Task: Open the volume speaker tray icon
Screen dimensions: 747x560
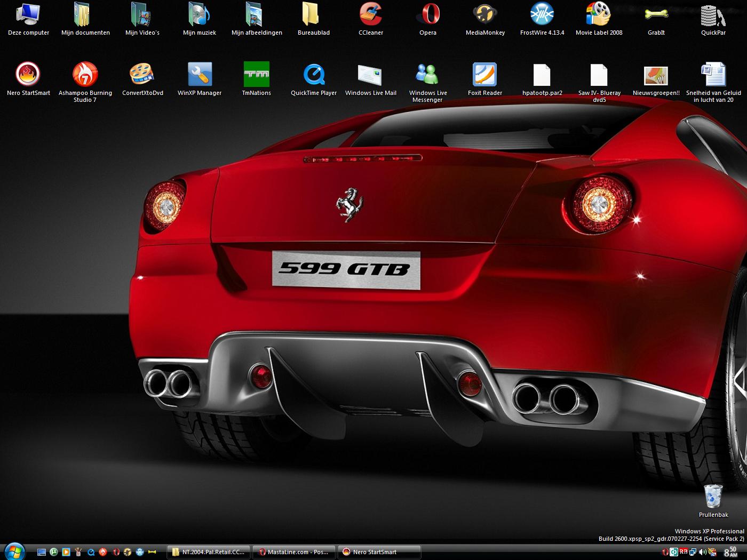Action: click(x=703, y=552)
